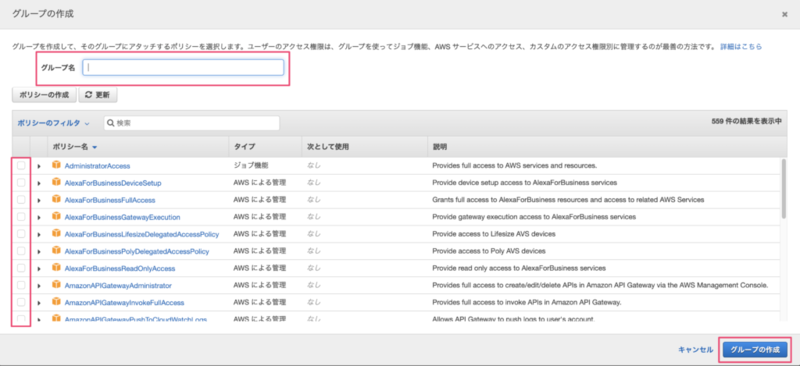
Task: Check the AmazonAPIGatewayAdministrator checkbox
Action: [x=21, y=285]
